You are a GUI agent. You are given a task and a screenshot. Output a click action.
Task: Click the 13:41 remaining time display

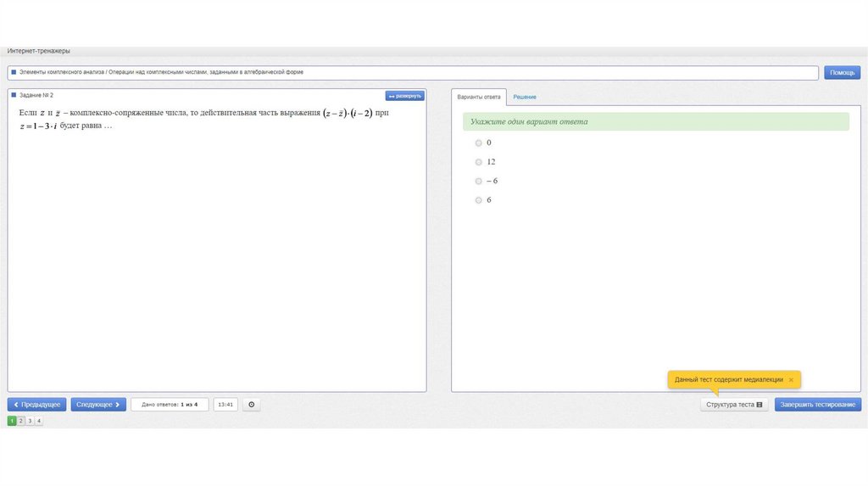pos(225,405)
